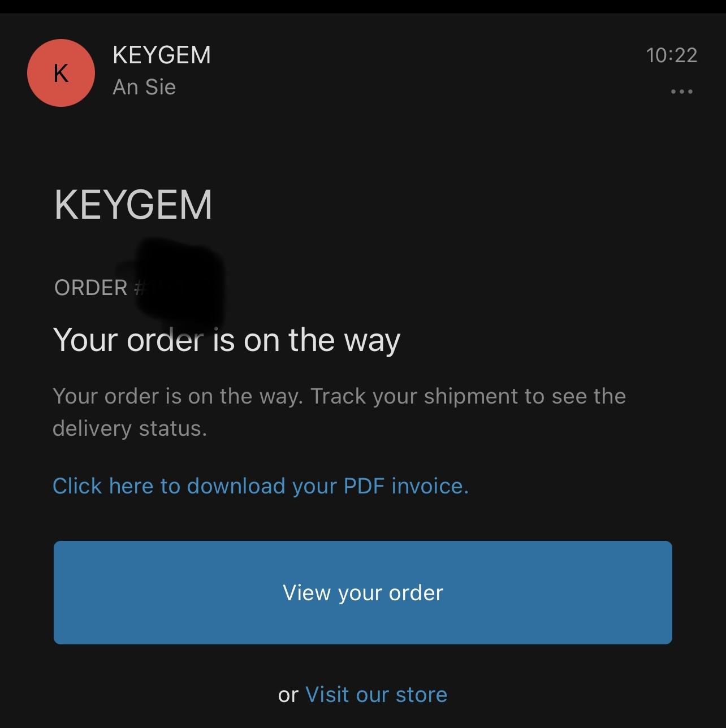This screenshot has height=728, width=726.
Task: Tap the black bar at top of email
Action: point(363,6)
